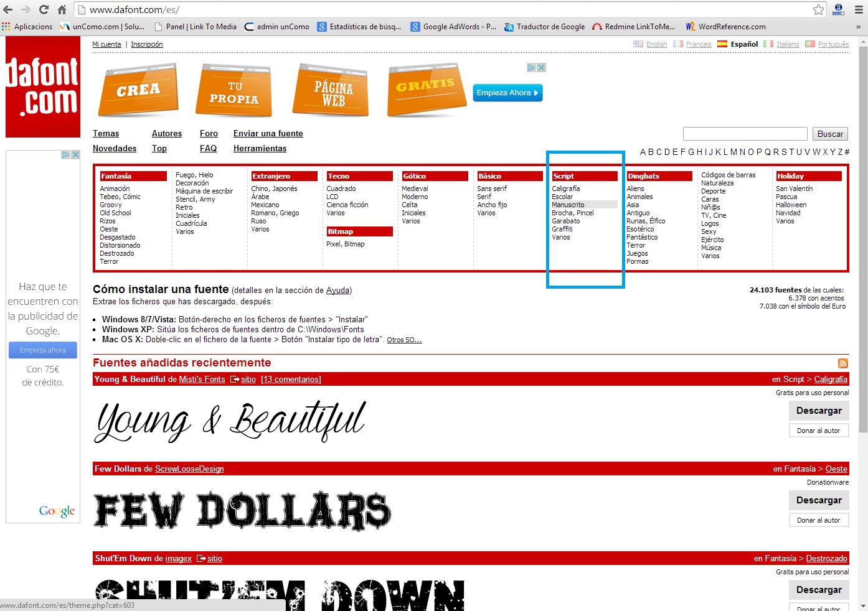Click the browser address bar
The height and width of the screenshot is (611, 868).
(x=436, y=10)
